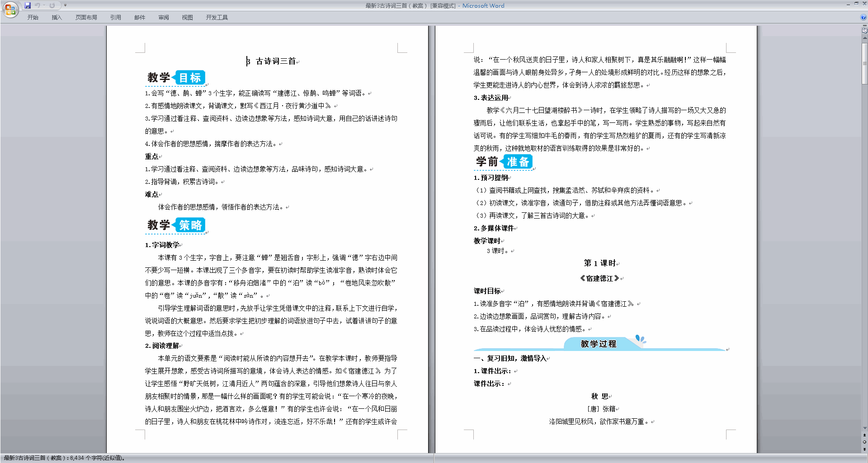Screen dimensions: 868x463
Task: Switch to the 页面布局 tab
Action: coord(86,18)
